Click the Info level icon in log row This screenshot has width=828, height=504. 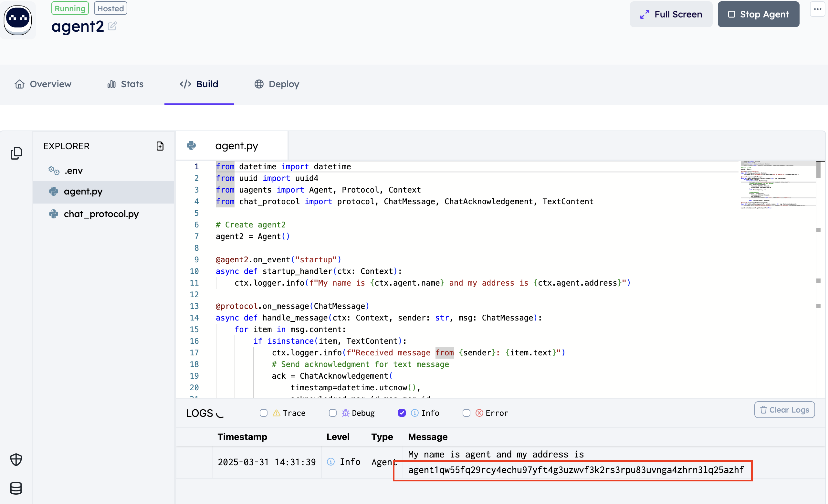point(331,462)
